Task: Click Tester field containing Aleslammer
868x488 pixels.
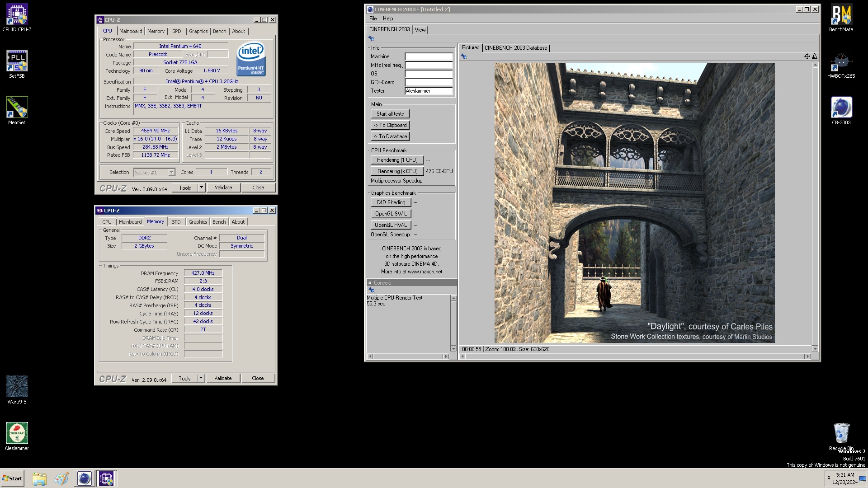Action: [429, 91]
